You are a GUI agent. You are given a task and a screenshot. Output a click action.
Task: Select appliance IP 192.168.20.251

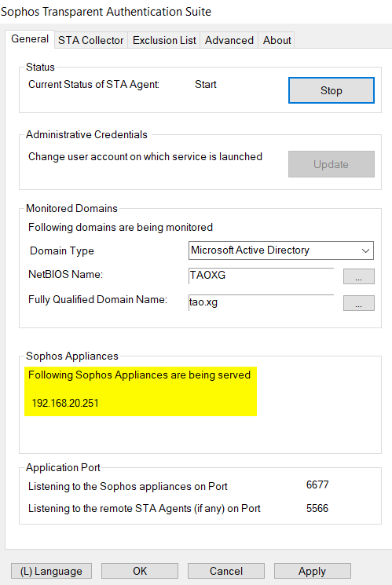65,403
